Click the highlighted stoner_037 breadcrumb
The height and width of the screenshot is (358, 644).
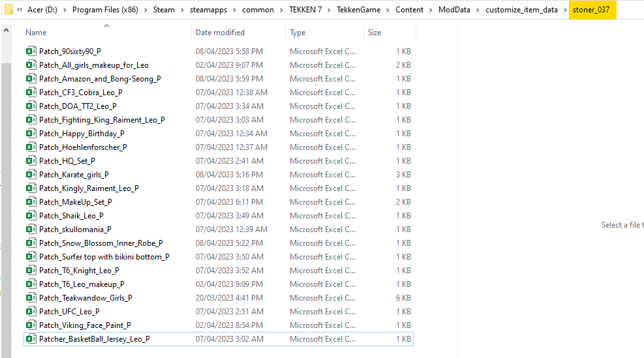591,9
